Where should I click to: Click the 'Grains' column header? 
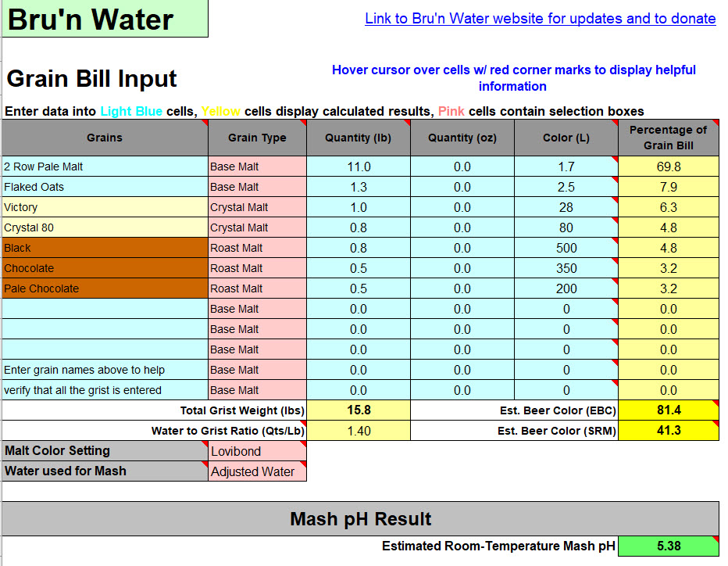tap(105, 138)
